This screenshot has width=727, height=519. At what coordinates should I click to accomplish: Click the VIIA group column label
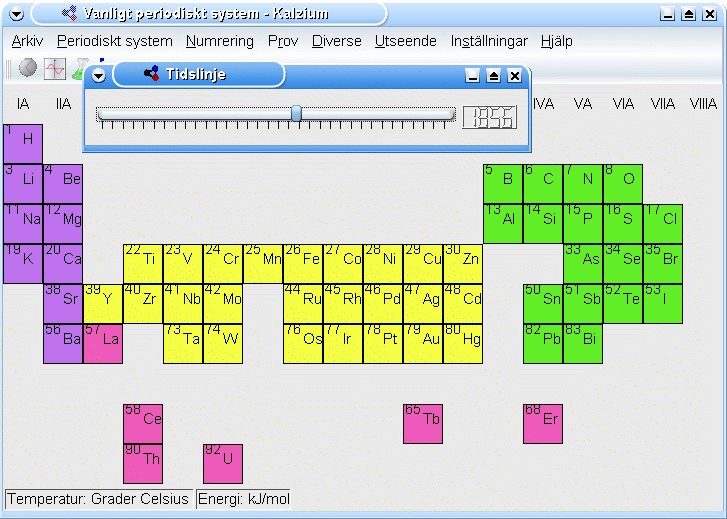click(663, 103)
